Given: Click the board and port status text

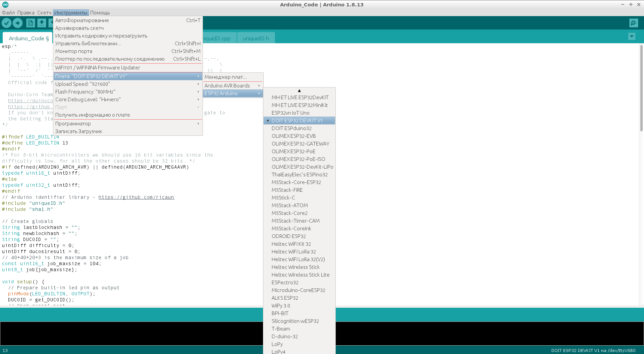Looking at the screenshot, I should (593, 350).
